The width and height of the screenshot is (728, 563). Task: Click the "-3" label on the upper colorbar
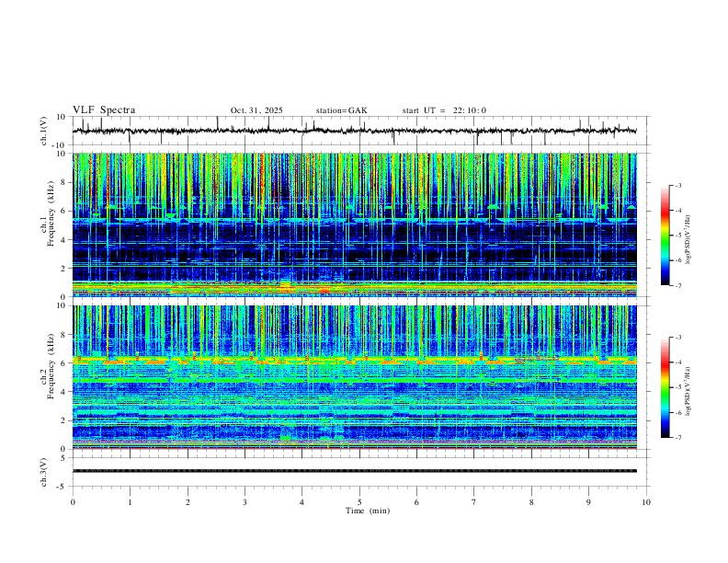(677, 185)
